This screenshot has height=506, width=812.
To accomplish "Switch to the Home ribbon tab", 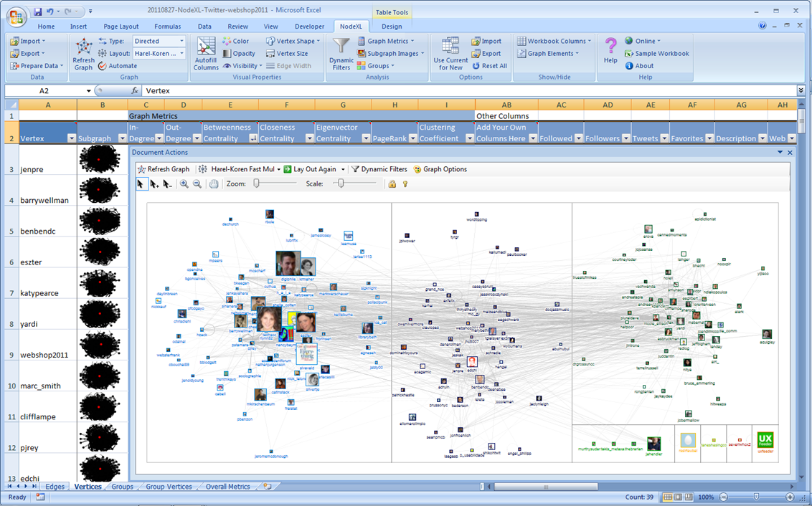I will coord(46,27).
